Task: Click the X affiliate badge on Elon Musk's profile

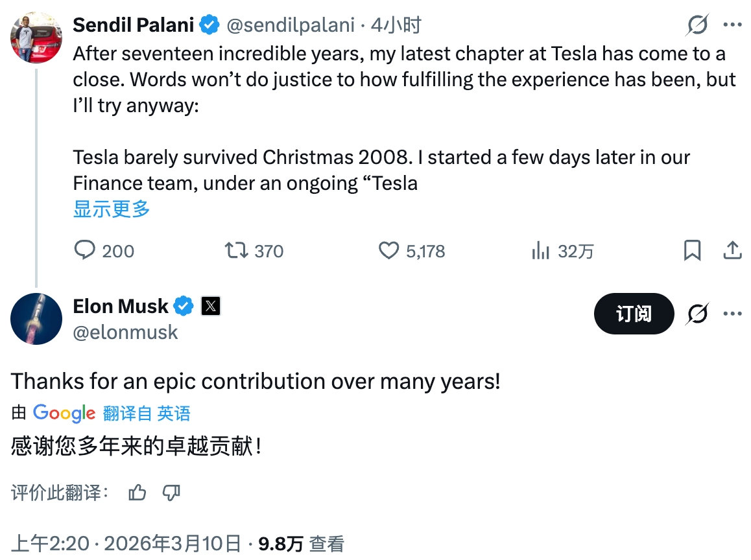Action: pos(210,305)
